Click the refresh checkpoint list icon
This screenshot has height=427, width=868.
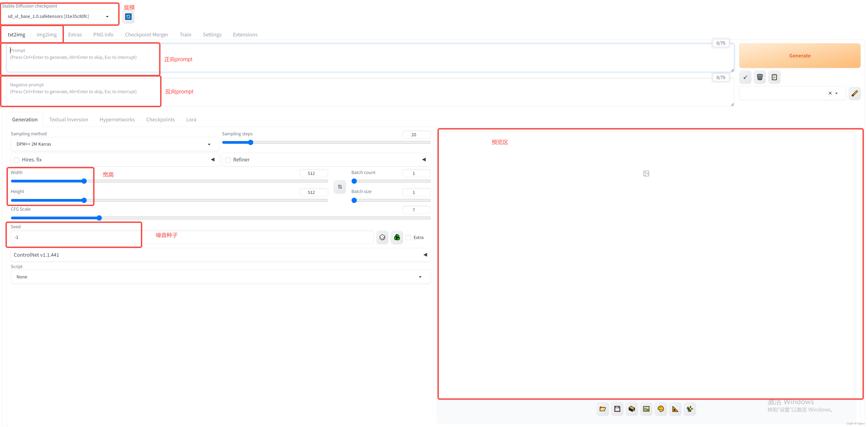128,16
